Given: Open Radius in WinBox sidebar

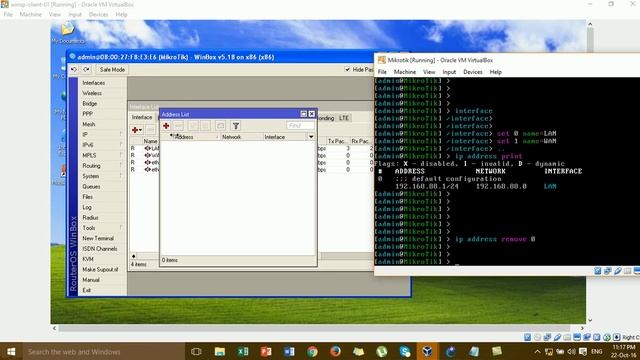Looking at the screenshot, I should click(x=90, y=218).
